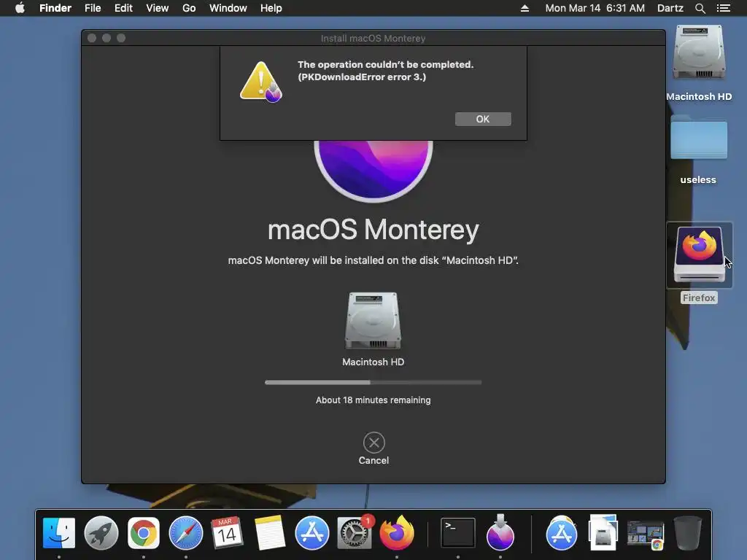The image size is (747, 560).
Task: Open the Apple menu
Action: pos(20,8)
